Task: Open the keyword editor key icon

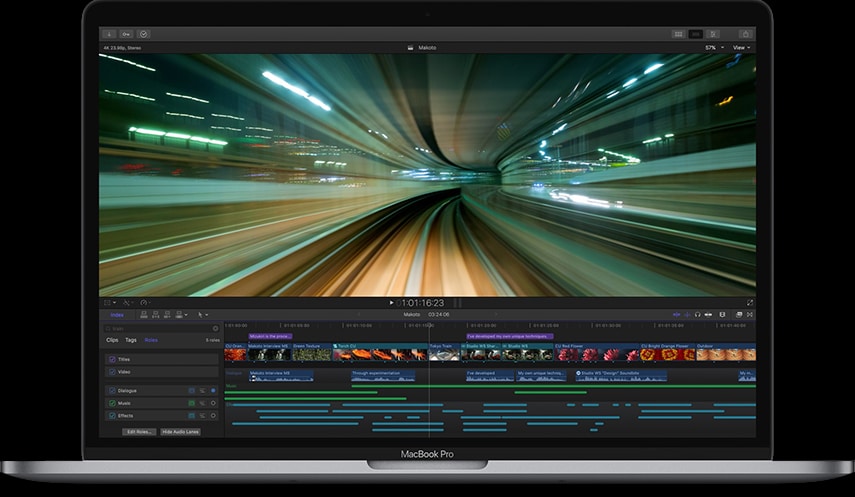Action: (x=126, y=34)
